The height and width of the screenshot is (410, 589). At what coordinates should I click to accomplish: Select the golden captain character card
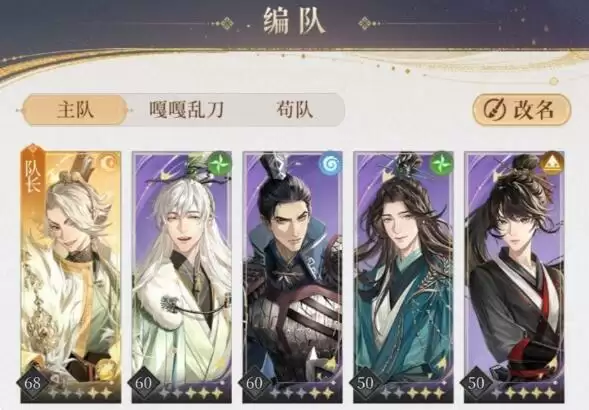pos(71,276)
